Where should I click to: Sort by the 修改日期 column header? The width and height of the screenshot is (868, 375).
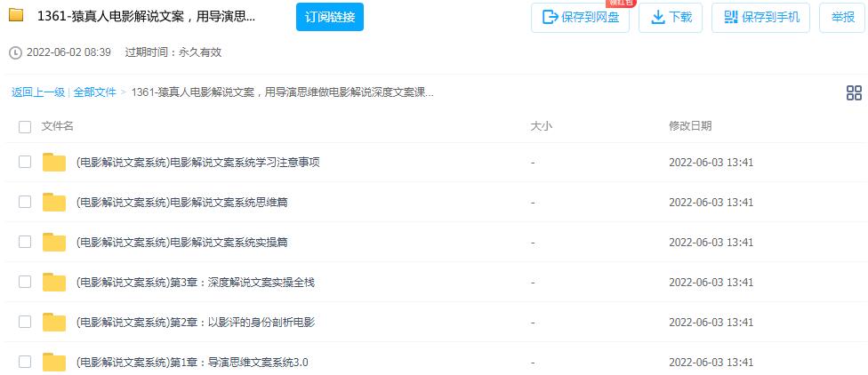690,126
